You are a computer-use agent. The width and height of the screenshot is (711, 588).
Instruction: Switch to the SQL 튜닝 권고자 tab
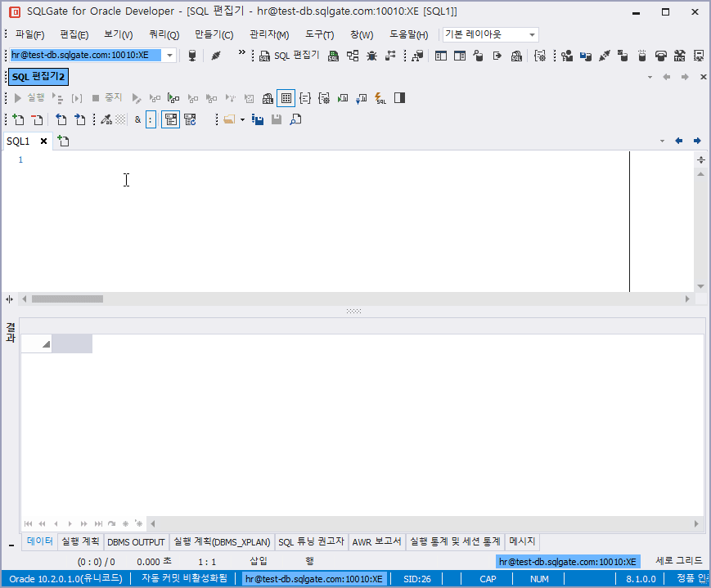tap(312, 541)
